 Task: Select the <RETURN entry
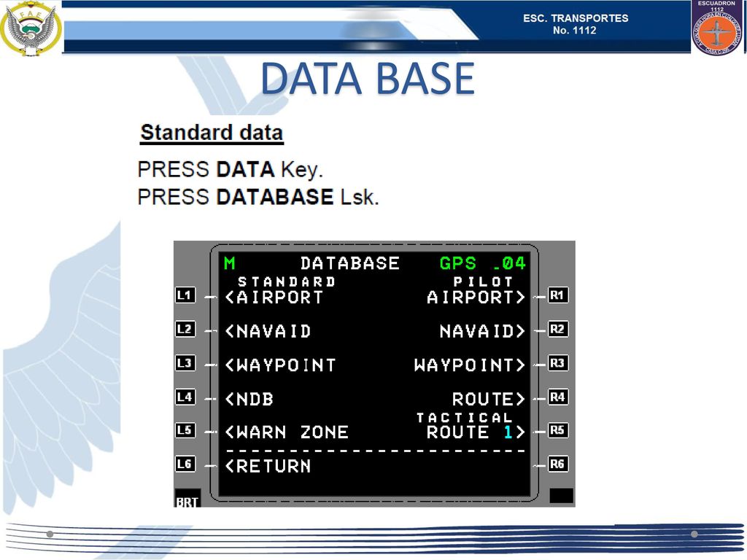tap(268, 466)
